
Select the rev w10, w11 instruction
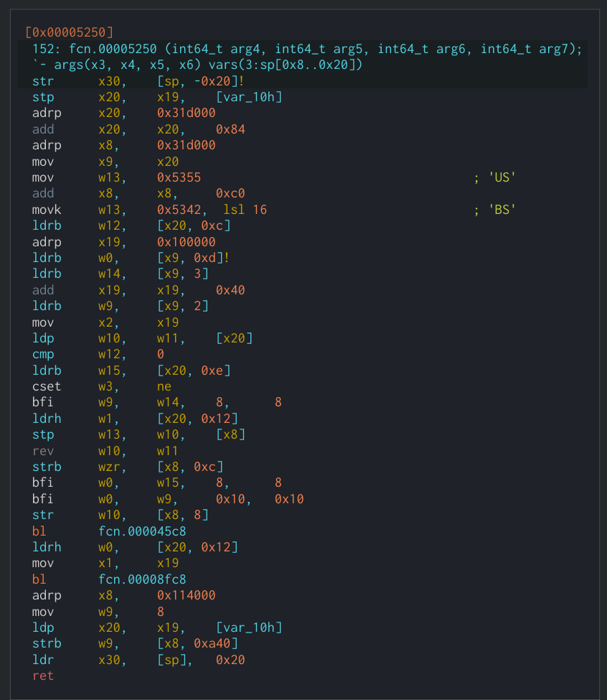click(x=105, y=451)
